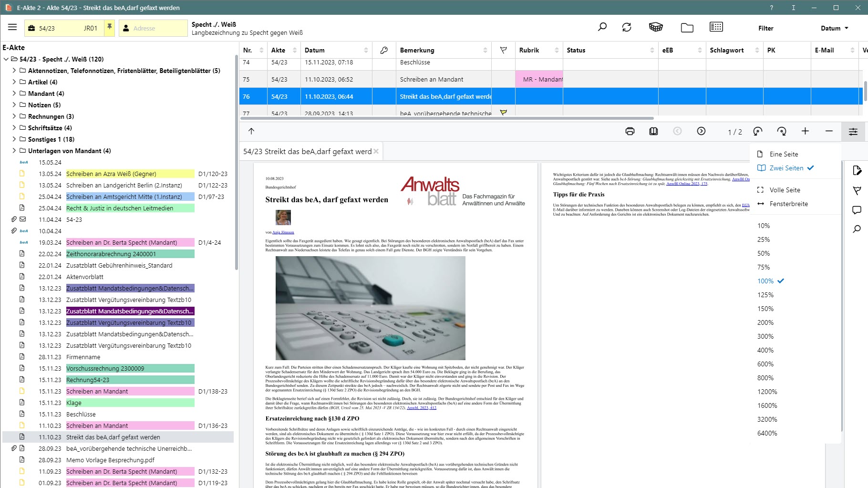This screenshot has width=868, height=488.
Task: Select the Zwei Seiten view option
Action: pos(786,168)
